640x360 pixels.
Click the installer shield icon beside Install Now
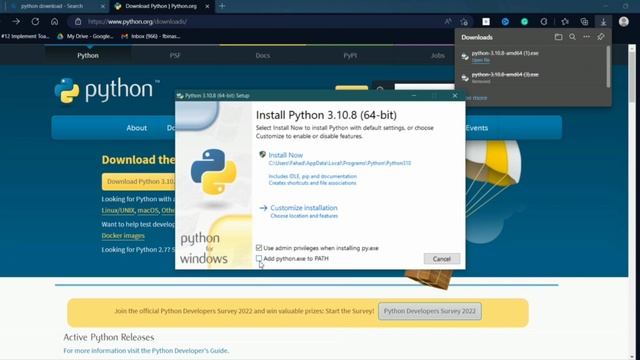(262, 154)
